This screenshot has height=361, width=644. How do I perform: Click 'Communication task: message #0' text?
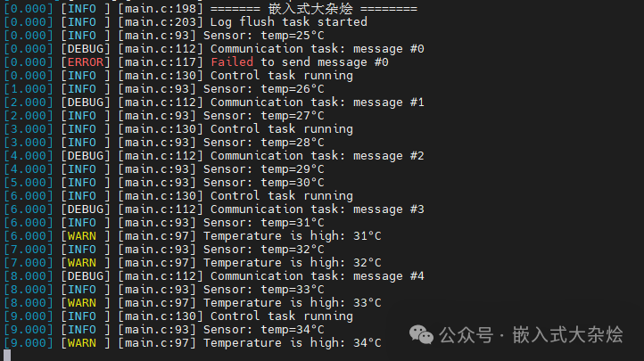(x=317, y=49)
